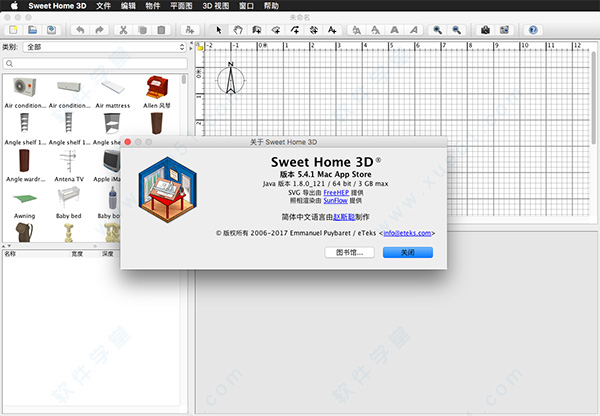Open the Sweet Home 3D application menu
The width and height of the screenshot is (600, 416).
pyautogui.click(x=57, y=6)
